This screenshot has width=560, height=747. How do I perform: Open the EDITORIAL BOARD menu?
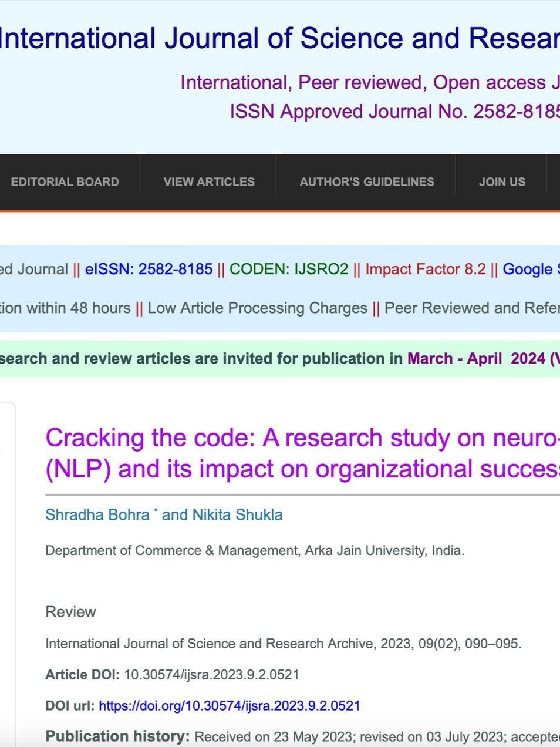pyautogui.click(x=65, y=181)
